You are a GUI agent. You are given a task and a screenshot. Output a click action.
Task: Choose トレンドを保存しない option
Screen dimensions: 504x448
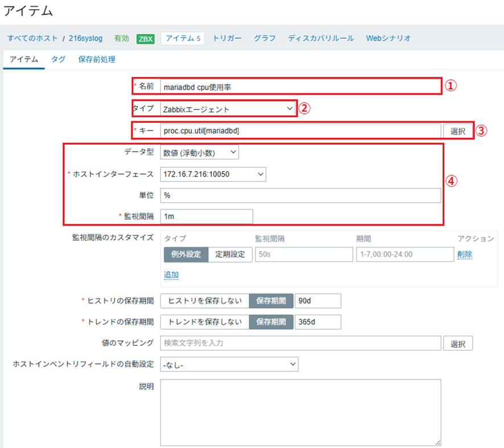click(204, 322)
